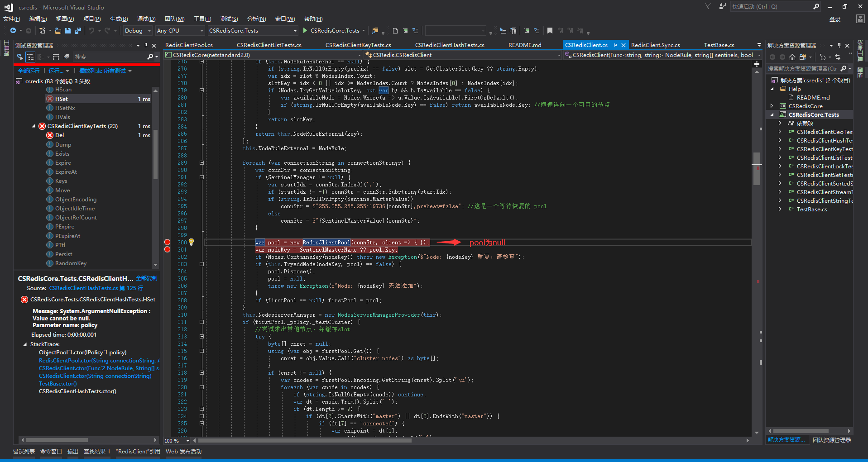Open the Debug configuration dropdown

[138, 31]
